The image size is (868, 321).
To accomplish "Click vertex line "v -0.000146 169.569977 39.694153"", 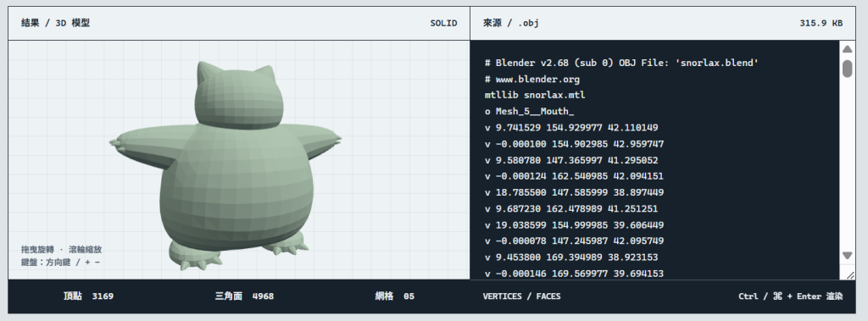I will (x=574, y=274).
